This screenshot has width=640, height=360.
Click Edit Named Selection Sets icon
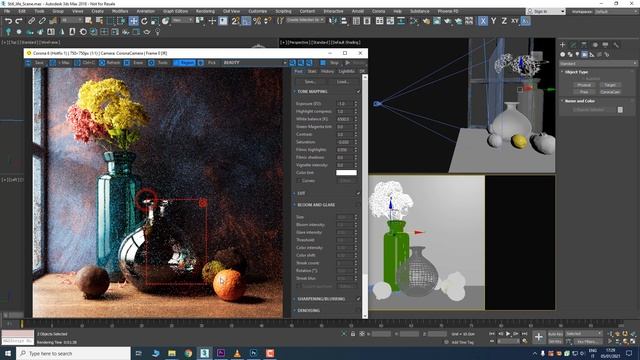coord(280,21)
